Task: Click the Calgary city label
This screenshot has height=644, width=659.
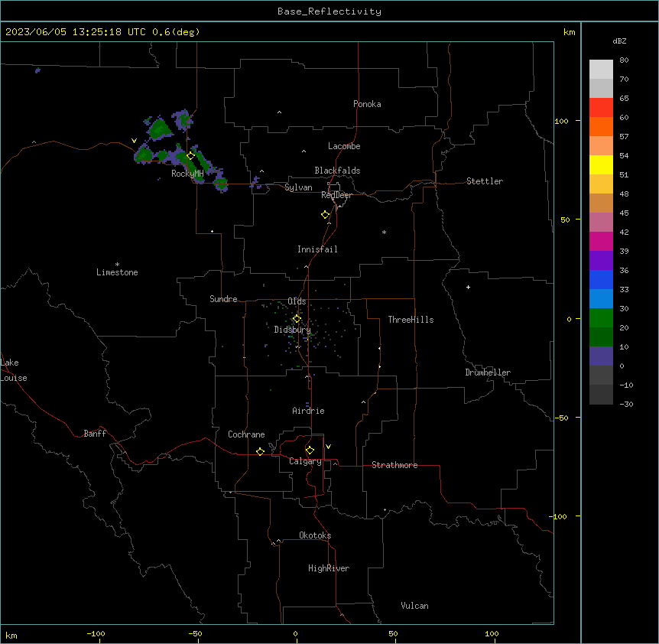Action: (x=305, y=461)
